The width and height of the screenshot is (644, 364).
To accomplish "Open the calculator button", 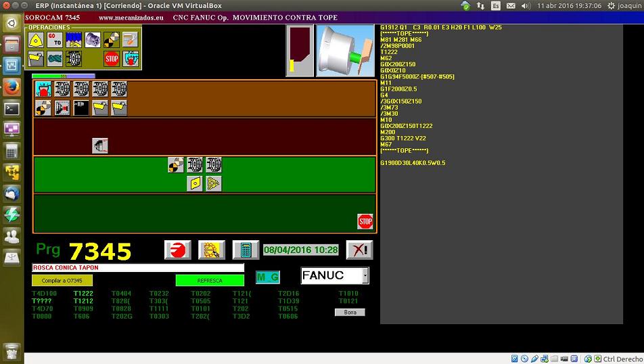I will pos(246,250).
